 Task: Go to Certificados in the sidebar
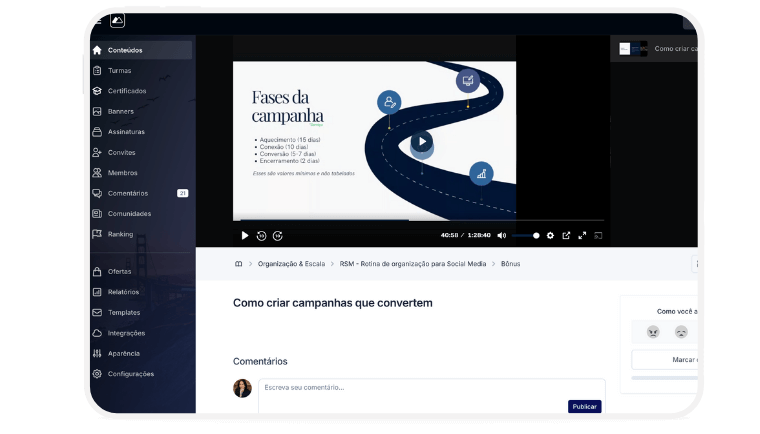point(127,91)
